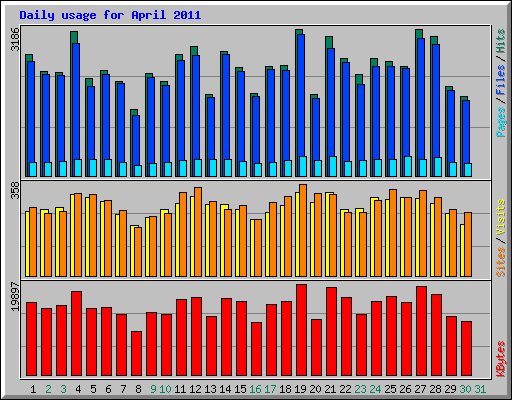512x400 pixels.
Task: Click day label '31' on the x-axis
Action: 480,389
